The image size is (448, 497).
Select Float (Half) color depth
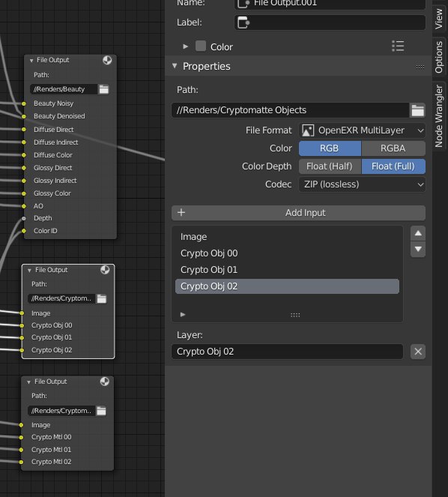[330, 166]
